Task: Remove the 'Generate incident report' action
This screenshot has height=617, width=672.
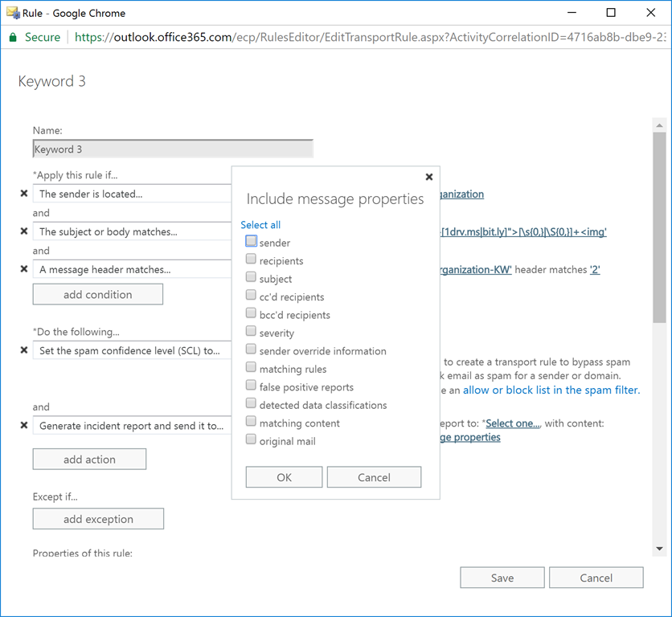Action: pyautogui.click(x=24, y=426)
